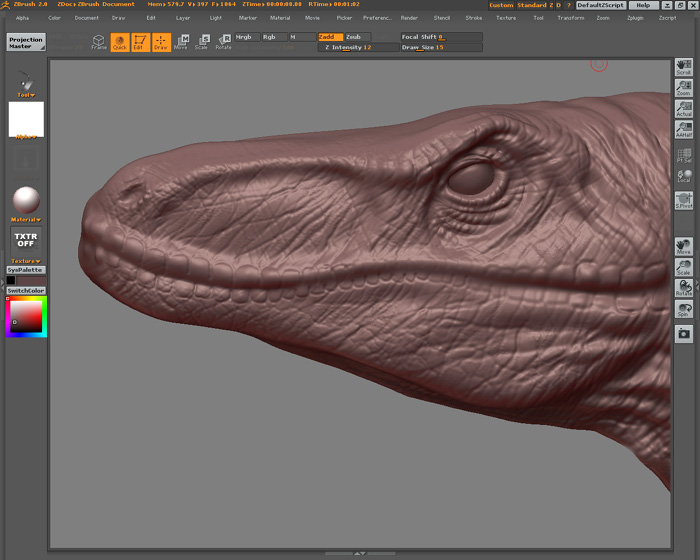Screen dimensions: 700x560
Task: Open the Render menu
Action: coord(409,18)
